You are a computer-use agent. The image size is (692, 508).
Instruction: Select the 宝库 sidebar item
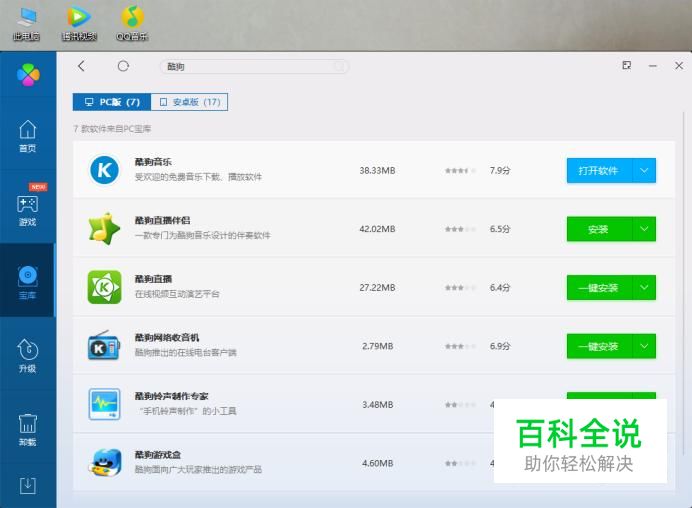tap(27, 282)
